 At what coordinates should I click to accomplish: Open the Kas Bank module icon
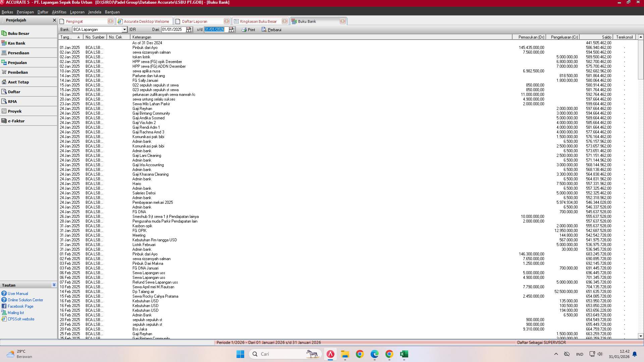point(4,43)
